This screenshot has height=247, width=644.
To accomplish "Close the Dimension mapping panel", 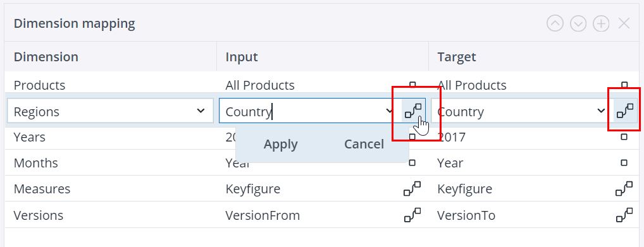I will [624, 24].
